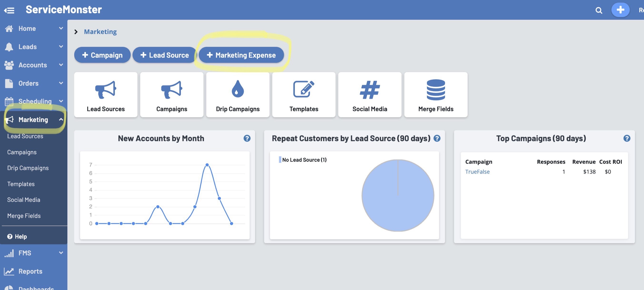This screenshot has height=290, width=644.
Task: Click the peak data point at 7
Action: 207,165
